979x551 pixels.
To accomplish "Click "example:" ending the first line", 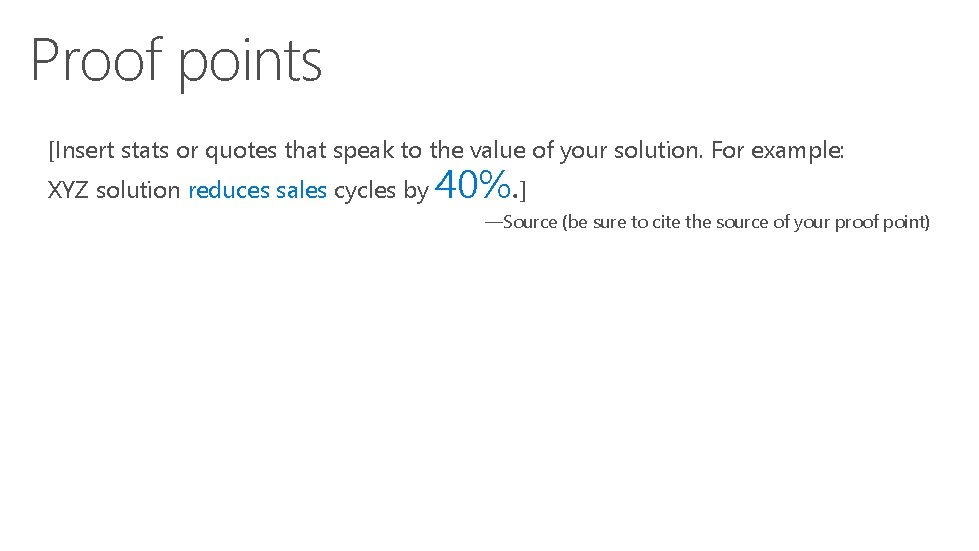I will [798, 151].
